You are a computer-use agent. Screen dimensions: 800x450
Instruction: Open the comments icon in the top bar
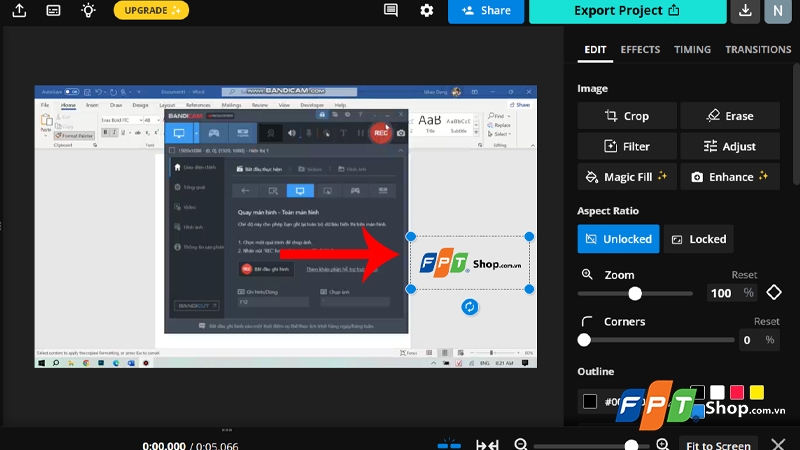coord(391,10)
